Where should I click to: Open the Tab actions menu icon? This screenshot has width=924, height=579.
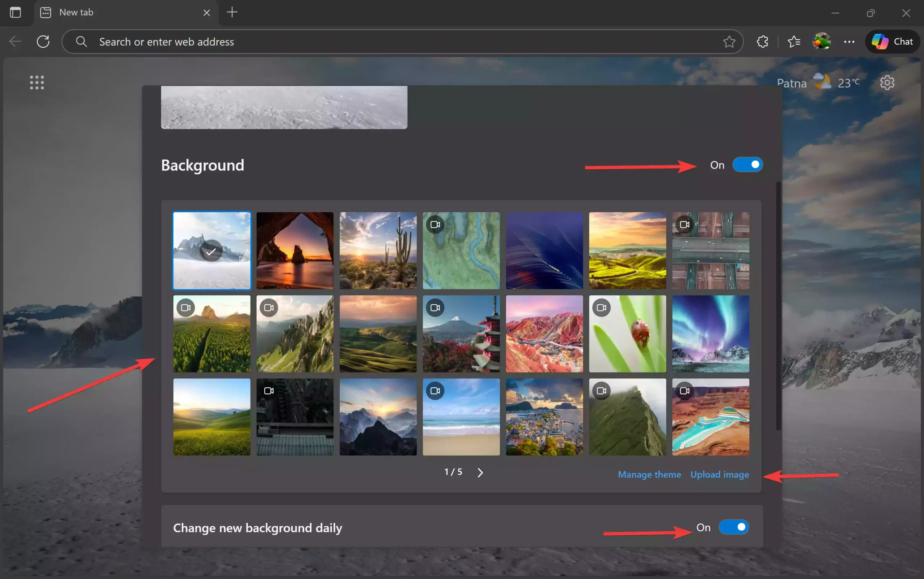(x=15, y=12)
